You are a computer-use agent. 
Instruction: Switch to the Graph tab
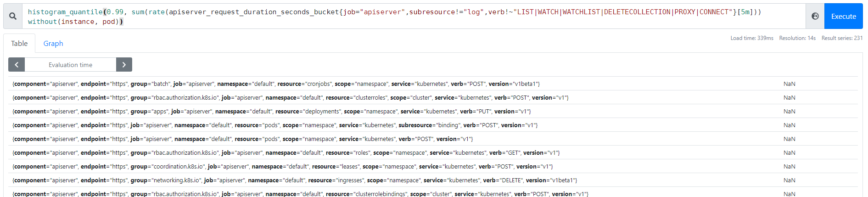53,44
